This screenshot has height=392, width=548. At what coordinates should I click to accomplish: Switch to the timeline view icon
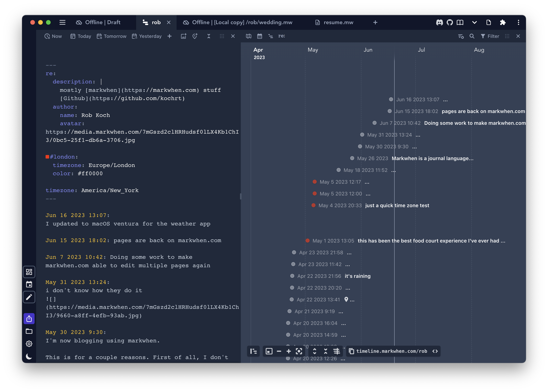tap(271, 36)
